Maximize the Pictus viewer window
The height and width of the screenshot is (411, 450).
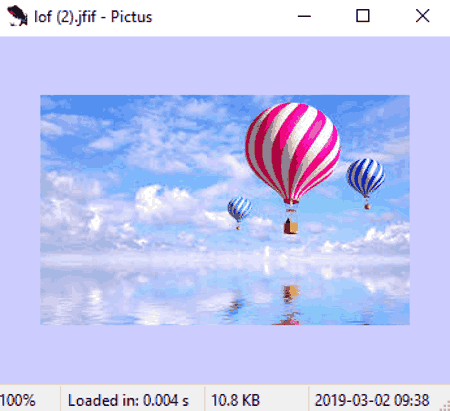click(x=363, y=16)
